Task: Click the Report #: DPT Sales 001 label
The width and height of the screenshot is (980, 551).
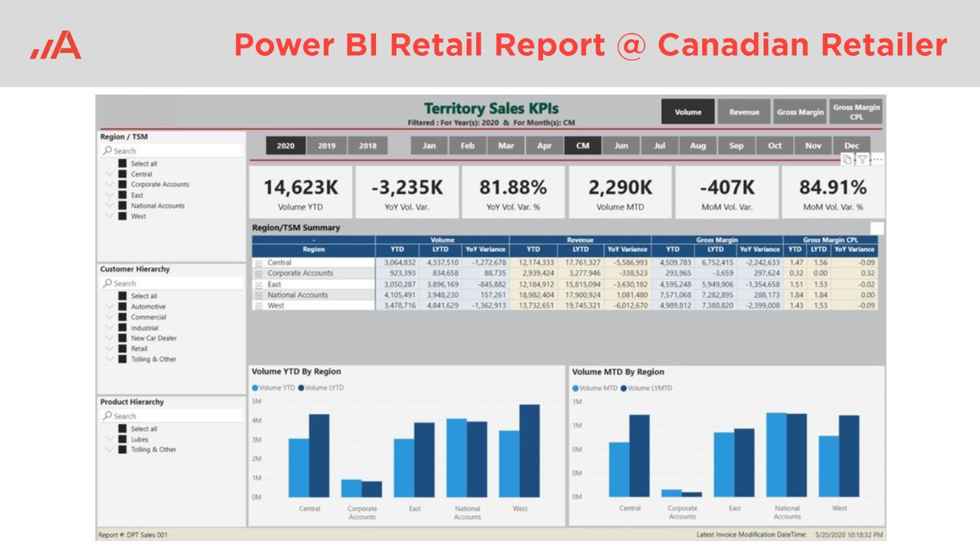Action: (x=133, y=534)
